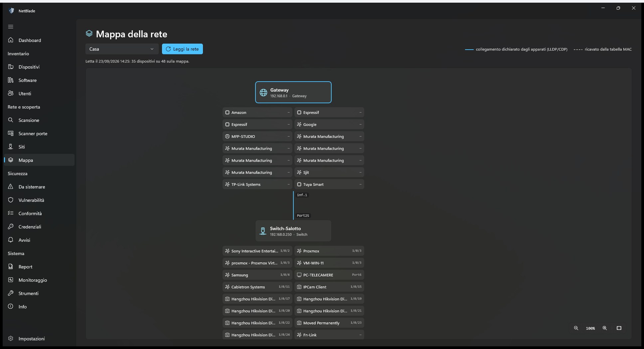Toggle the hamburger navigation menu
Viewport: 644px width, 349px height.
[11, 27]
